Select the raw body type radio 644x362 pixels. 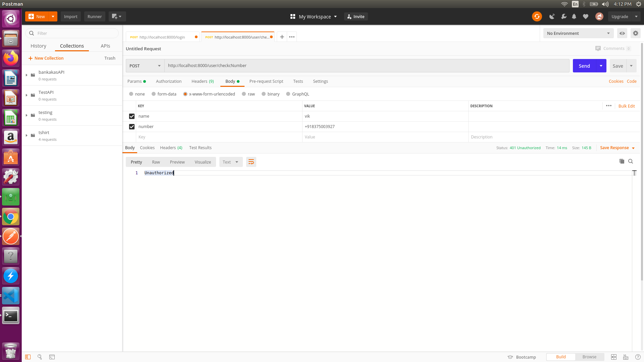244,94
